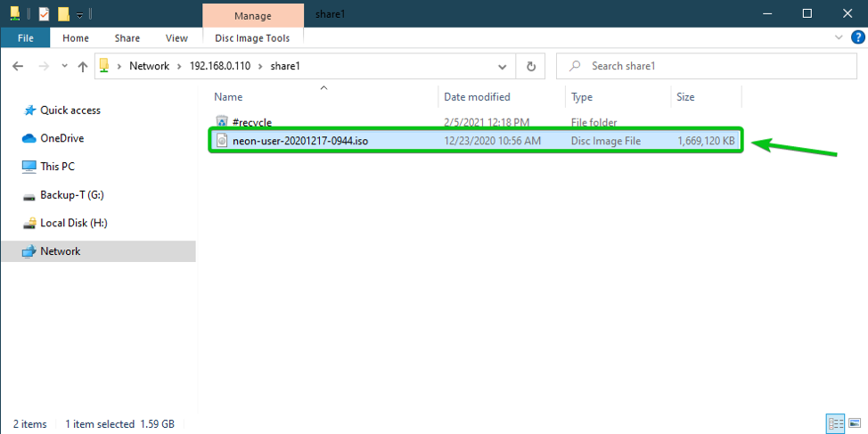Switch to the Home ribbon tab

click(76, 38)
